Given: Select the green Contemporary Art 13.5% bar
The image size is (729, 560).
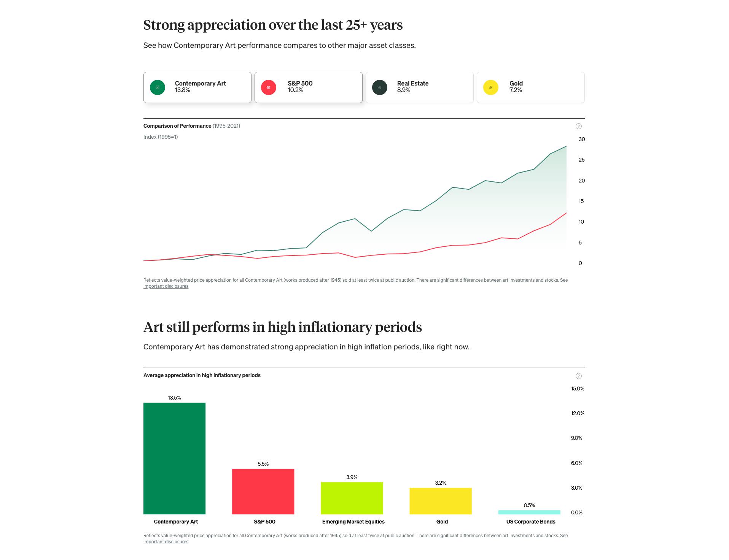Looking at the screenshot, I should 174,458.
